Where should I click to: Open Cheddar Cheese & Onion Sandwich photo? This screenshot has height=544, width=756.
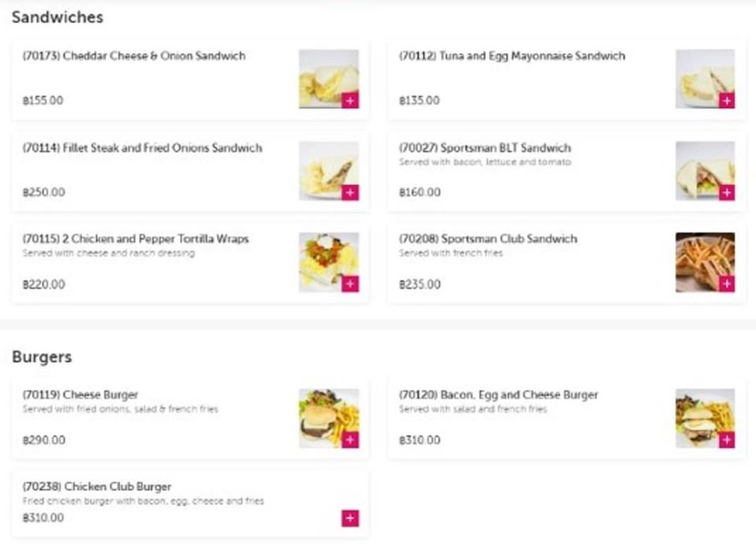click(329, 79)
